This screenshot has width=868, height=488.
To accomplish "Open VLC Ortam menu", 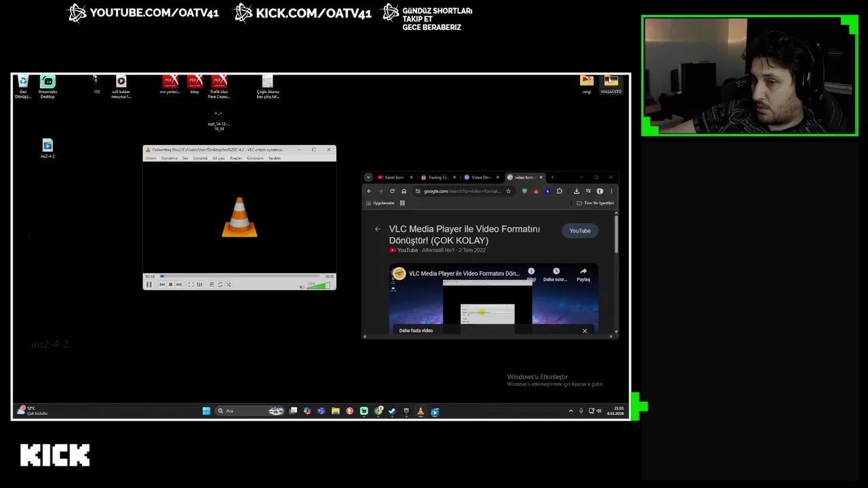I will (x=151, y=158).
